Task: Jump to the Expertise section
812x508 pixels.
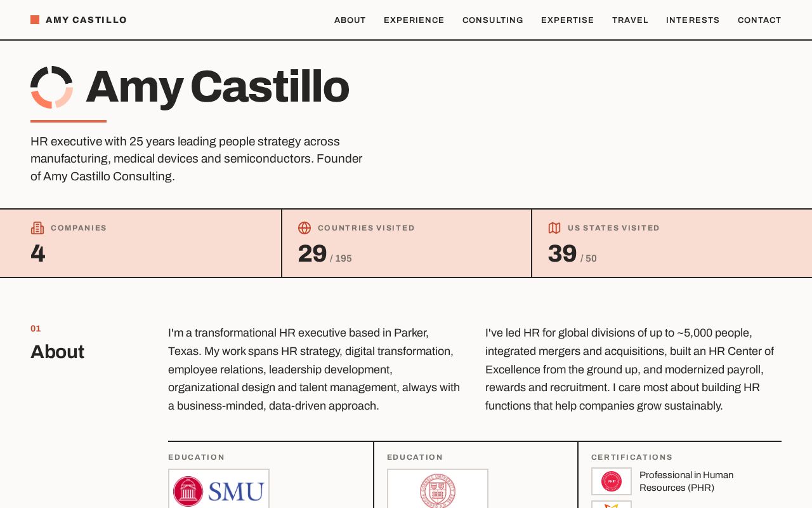Action: click(x=568, y=20)
